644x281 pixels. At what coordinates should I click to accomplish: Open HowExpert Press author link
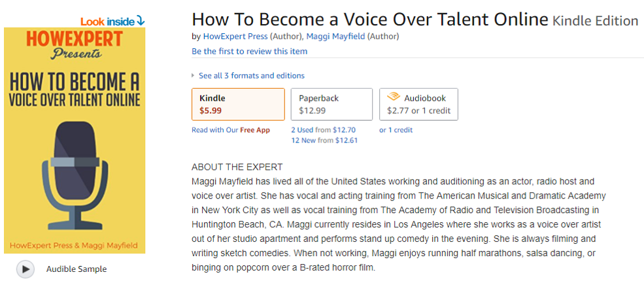coord(235,37)
